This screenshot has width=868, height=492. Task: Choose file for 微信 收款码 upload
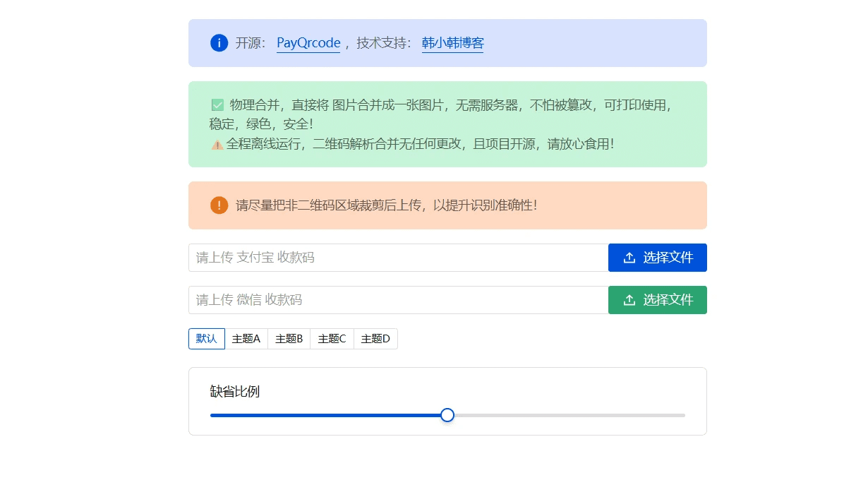[x=658, y=300]
